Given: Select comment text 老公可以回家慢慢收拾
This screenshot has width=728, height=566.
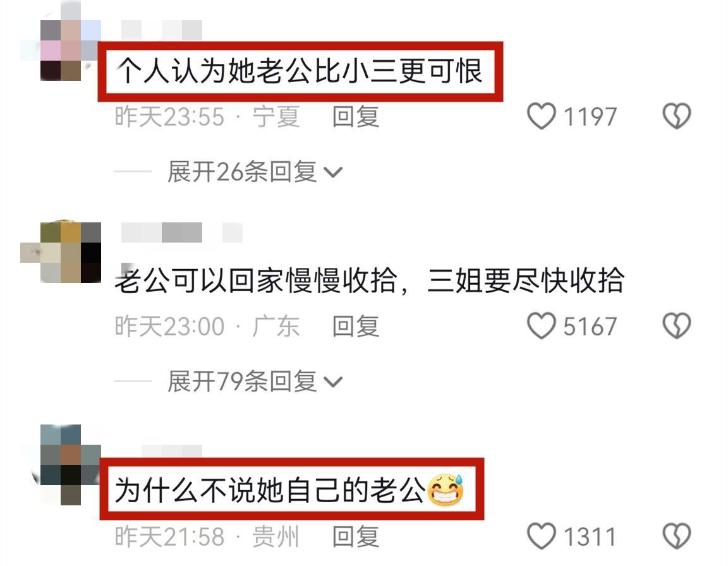Looking at the screenshot, I should [256, 280].
